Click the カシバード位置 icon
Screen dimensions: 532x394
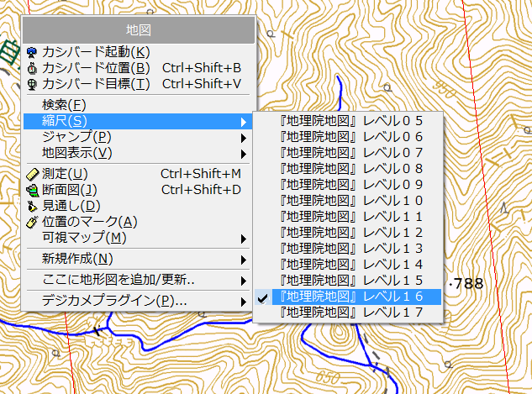[x=32, y=69]
